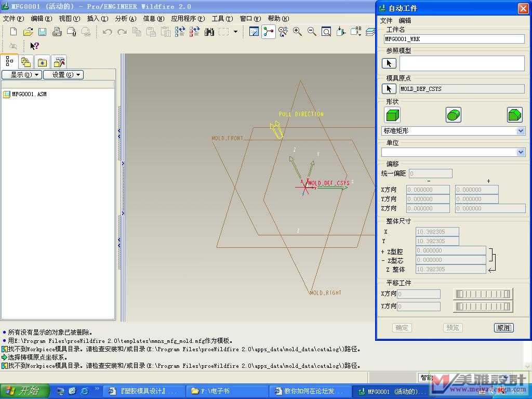Click the 取消 button

[x=503, y=328]
